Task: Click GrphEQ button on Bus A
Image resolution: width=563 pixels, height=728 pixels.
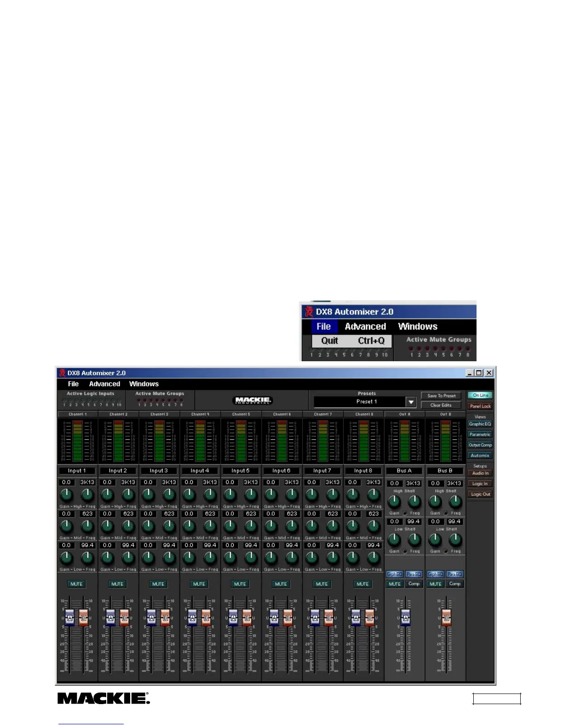Action: (395, 574)
